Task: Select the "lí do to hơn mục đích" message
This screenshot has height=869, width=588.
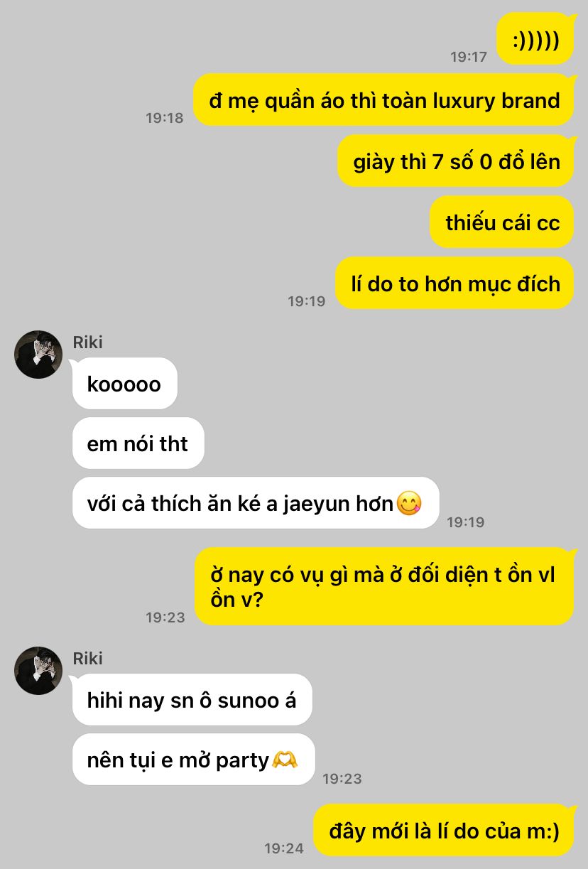Action: [454, 284]
